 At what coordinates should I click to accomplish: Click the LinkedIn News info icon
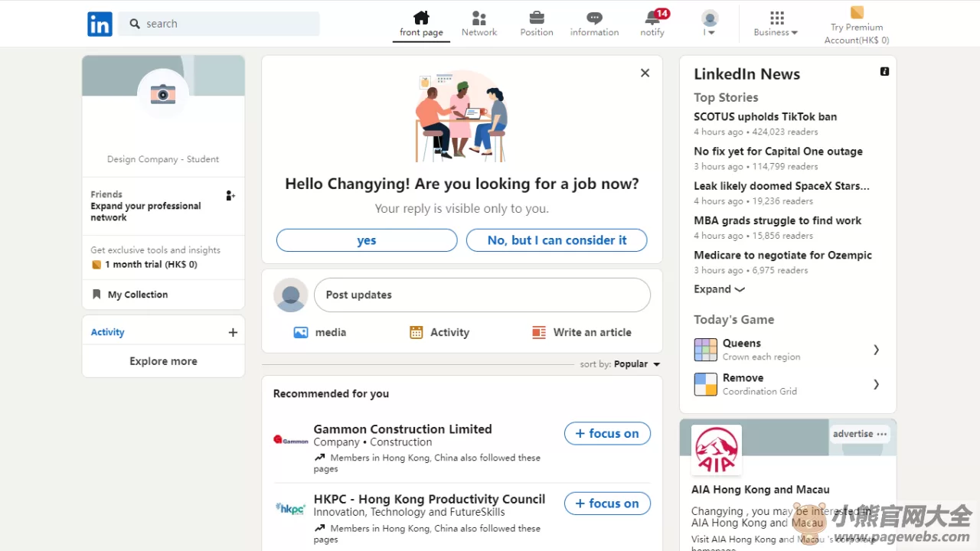(884, 71)
